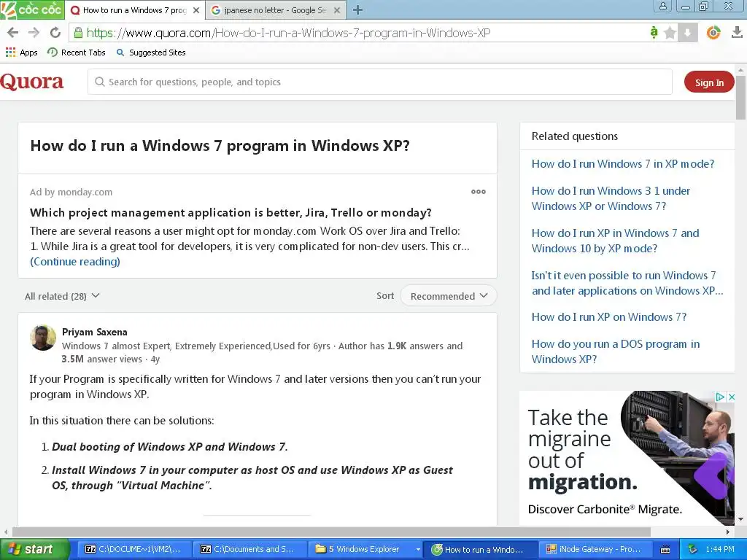Open 'How do I run XP in Windows 7 and' question
Screen dimensions: 747x560
pyautogui.click(x=615, y=241)
